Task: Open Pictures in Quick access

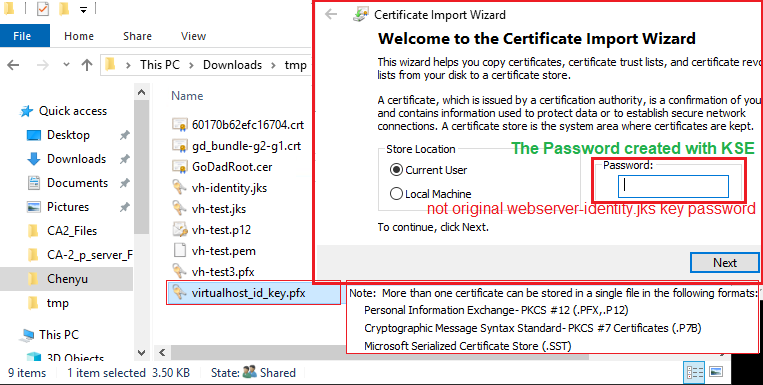Action: click(x=68, y=206)
